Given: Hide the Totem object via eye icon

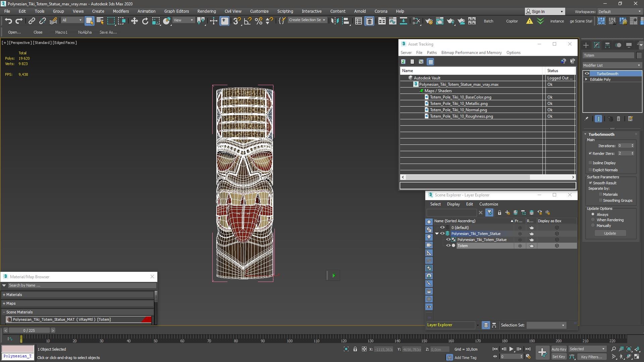Looking at the screenshot, I should 448,246.
